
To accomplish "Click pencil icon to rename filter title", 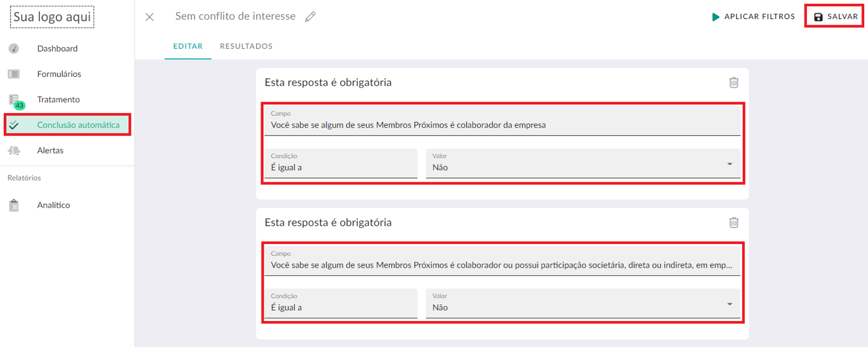I will (x=310, y=17).
